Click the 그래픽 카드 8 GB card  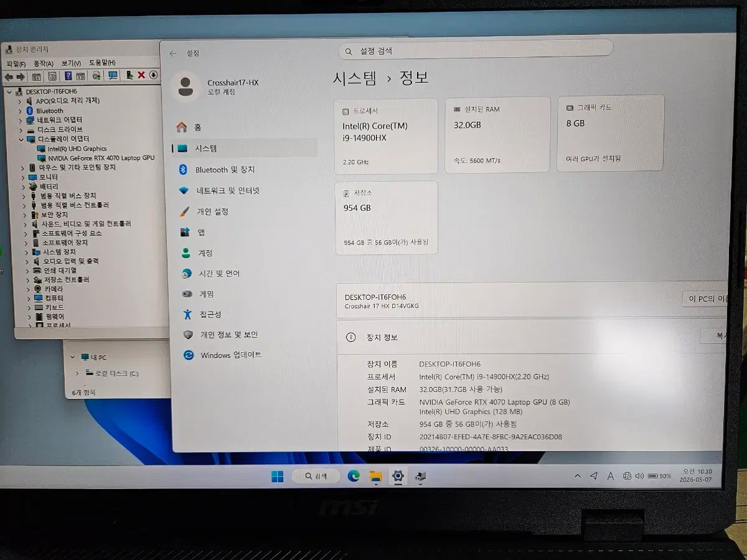pyautogui.click(x=611, y=133)
